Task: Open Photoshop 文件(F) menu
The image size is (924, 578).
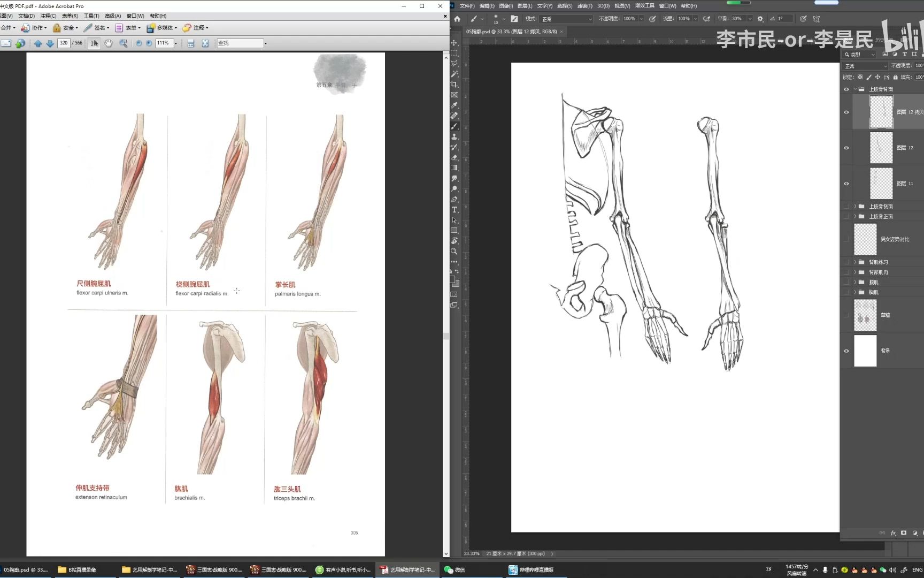Action: (467, 6)
